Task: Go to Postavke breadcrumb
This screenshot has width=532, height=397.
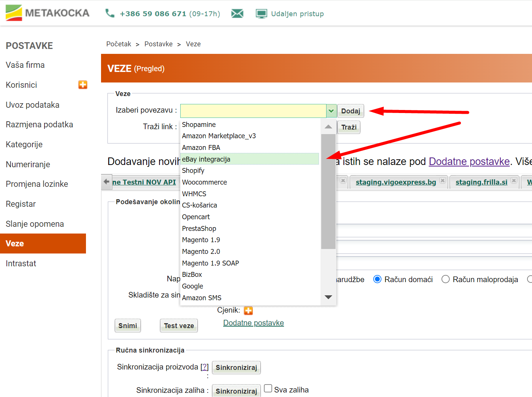Action: point(158,44)
